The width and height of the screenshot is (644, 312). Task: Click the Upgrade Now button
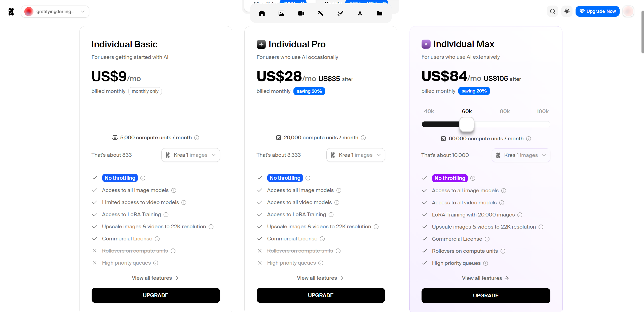[597, 11]
